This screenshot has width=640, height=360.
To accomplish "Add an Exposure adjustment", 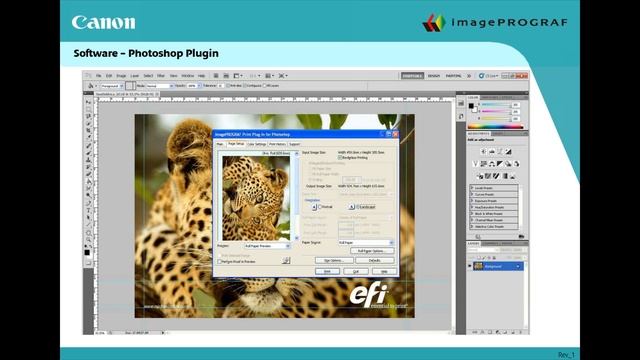I will pyautogui.click(x=508, y=151).
